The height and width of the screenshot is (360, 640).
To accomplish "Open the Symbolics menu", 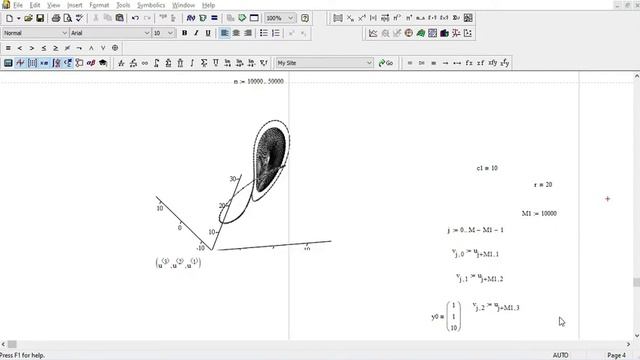I will coord(151,5).
